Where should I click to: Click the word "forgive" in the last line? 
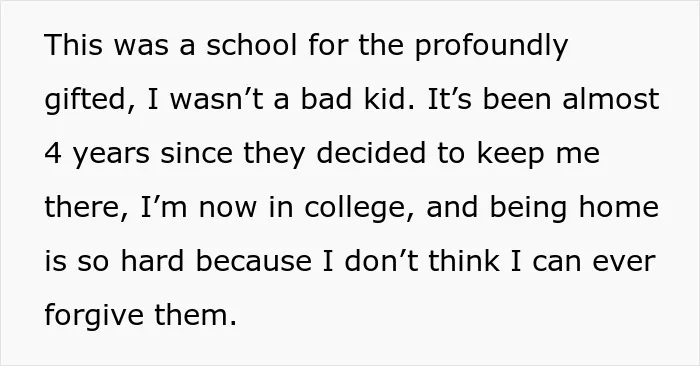point(94,317)
